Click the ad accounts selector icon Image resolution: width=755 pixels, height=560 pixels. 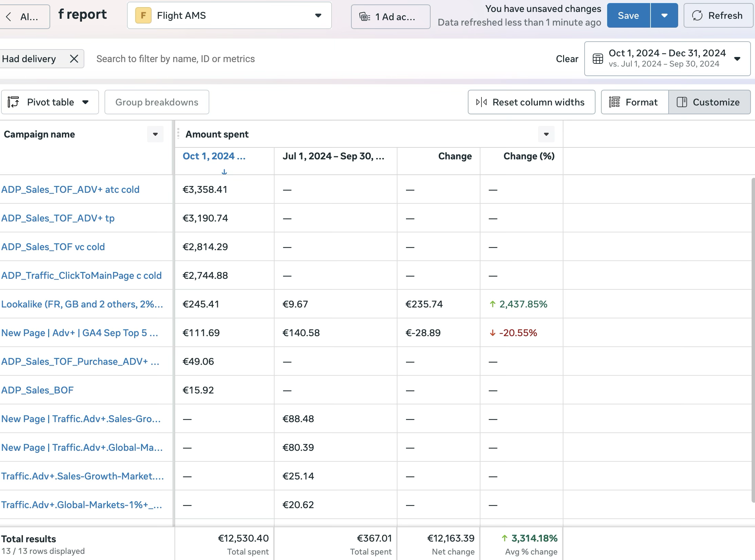pyautogui.click(x=365, y=17)
